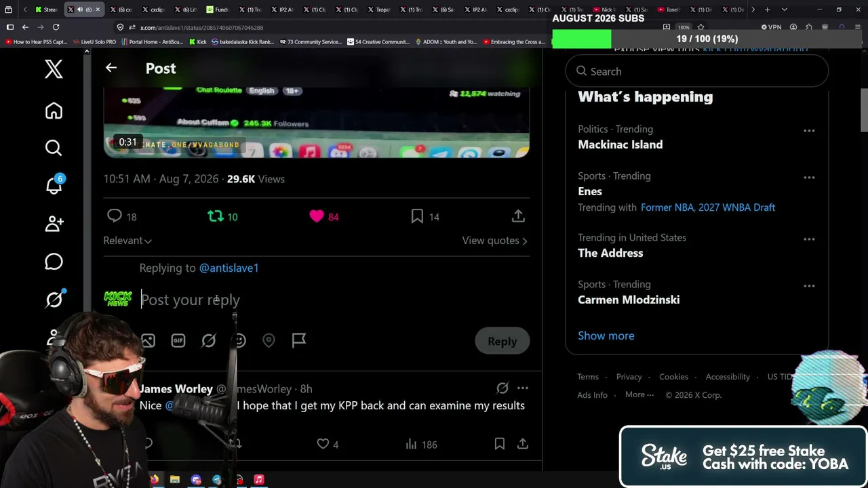This screenshot has width=868, height=488.
Task: Open more options for Enes trend
Action: click(809, 177)
